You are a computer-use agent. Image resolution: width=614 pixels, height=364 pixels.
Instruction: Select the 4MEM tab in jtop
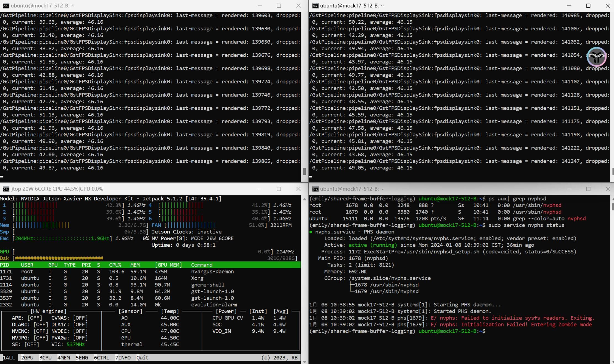[x=64, y=358]
